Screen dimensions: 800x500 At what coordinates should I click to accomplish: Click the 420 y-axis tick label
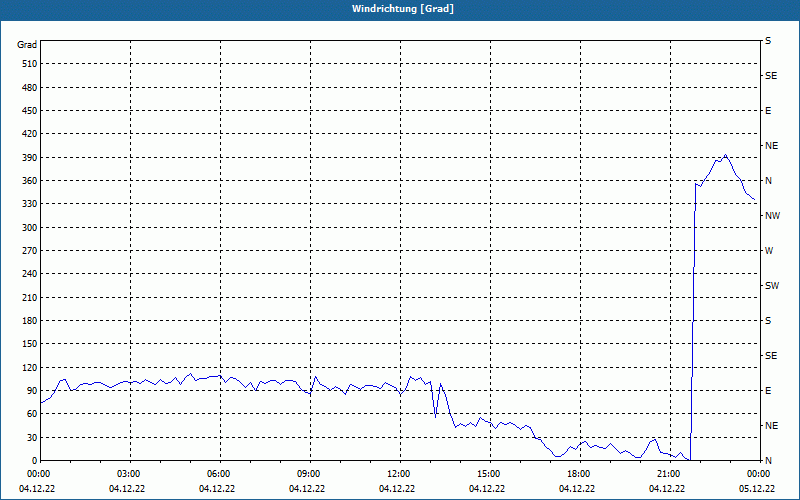30,134
